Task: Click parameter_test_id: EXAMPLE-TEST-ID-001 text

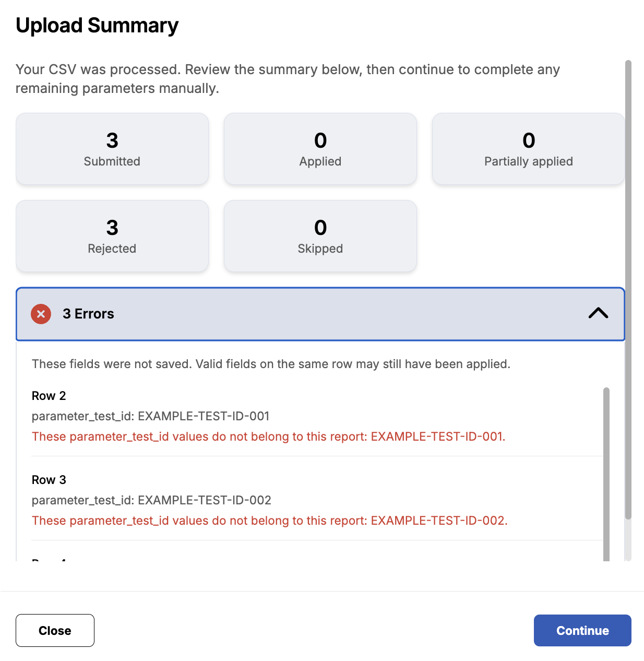Action: [x=151, y=416]
